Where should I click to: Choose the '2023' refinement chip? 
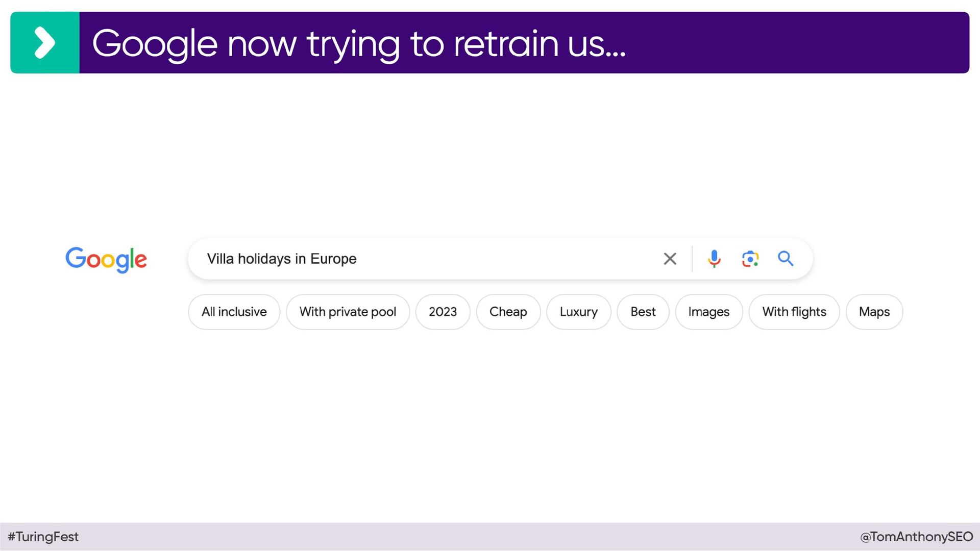[x=443, y=312]
